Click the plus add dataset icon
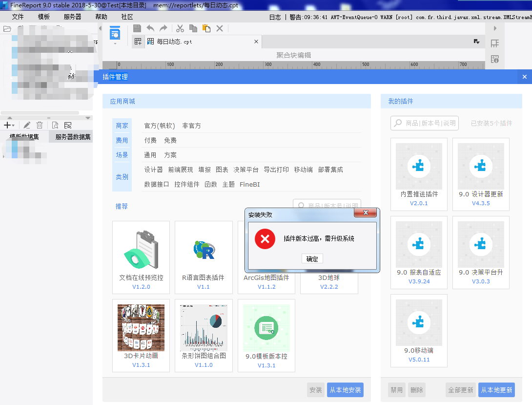Screen dimensions: 532x405 click(7, 125)
